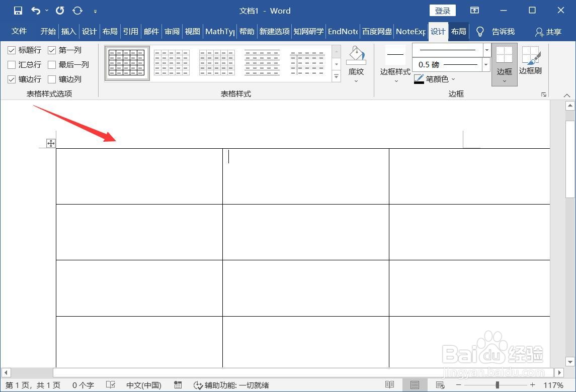Click the table move handle
This screenshot has height=392, width=576.
[50, 143]
